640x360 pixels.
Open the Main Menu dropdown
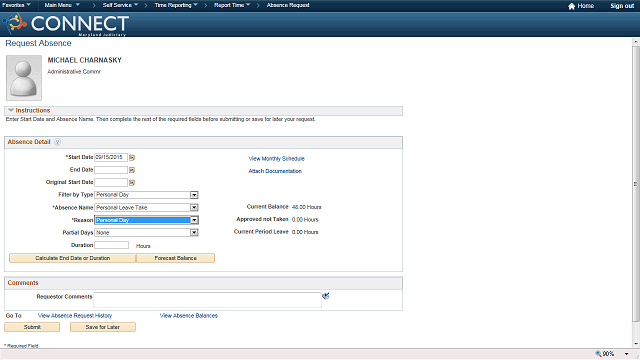[62, 5]
